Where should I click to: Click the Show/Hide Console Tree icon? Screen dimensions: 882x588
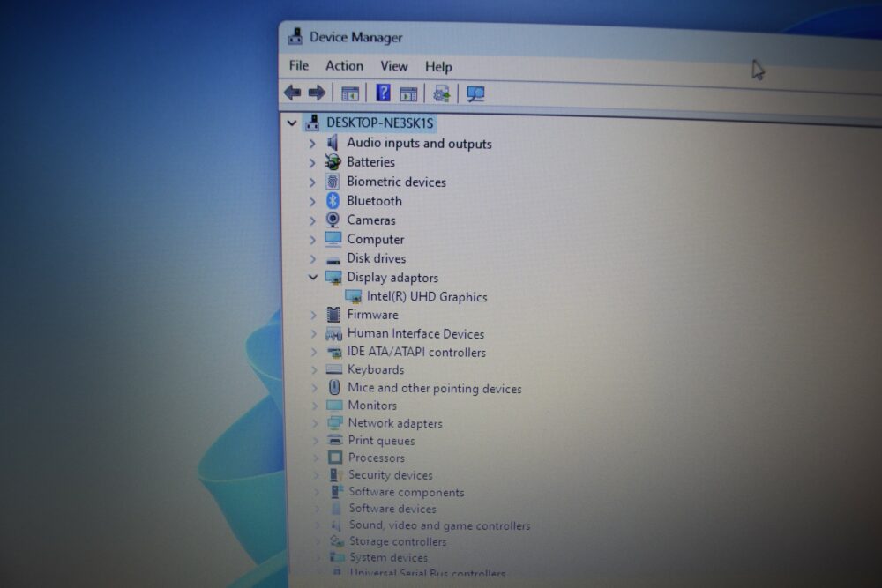350,93
